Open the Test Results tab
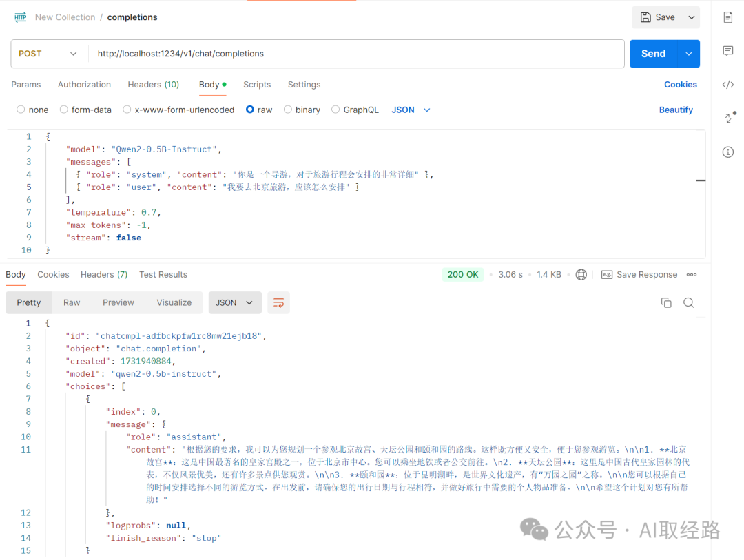This screenshot has height=560, width=744. (x=163, y=275)
